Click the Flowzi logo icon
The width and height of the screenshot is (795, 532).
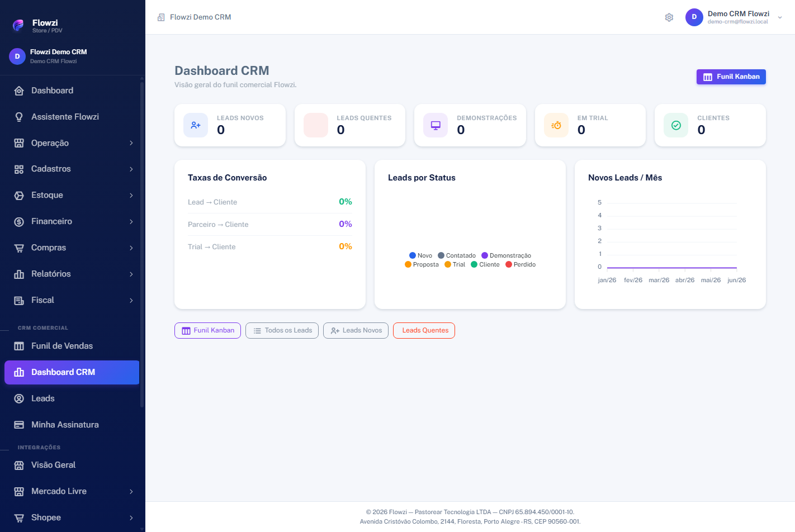(x=18, y=25)
